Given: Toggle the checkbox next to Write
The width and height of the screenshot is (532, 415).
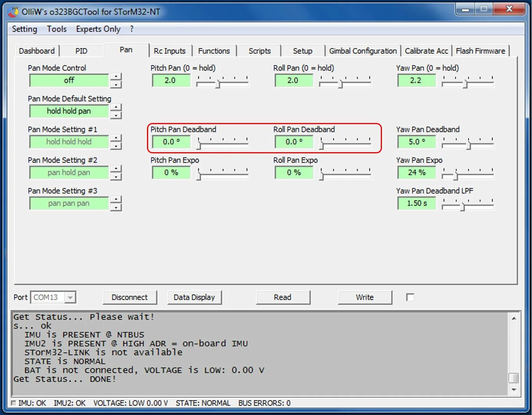Looking at the screenshot, I should click(x=410, y=297).
